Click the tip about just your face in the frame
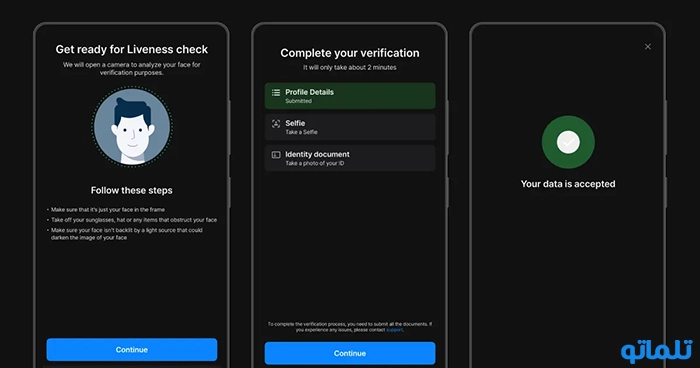 (108, 209)
